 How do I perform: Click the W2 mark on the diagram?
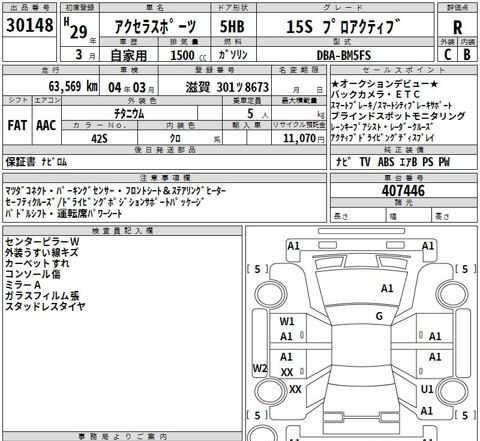260,368
